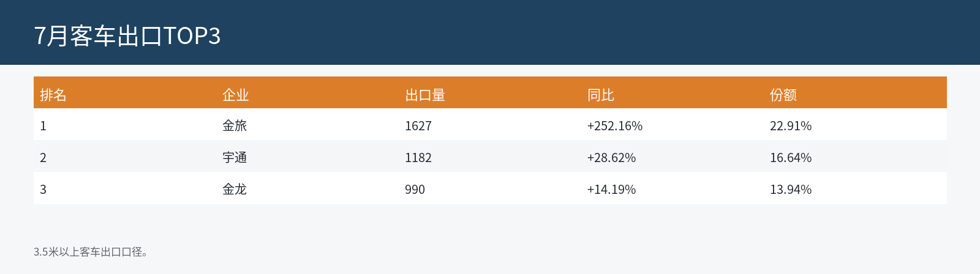Select the 出口量 column header
This screenshot has width=980, height=274.
pyautogui.click(x=425, y=95)
